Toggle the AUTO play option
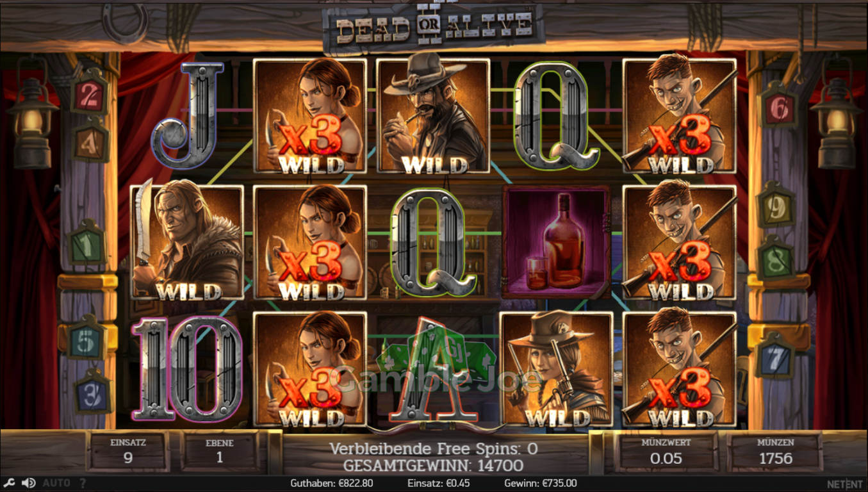Viewport: 868px width, 492px height. (x=57, y=483)
